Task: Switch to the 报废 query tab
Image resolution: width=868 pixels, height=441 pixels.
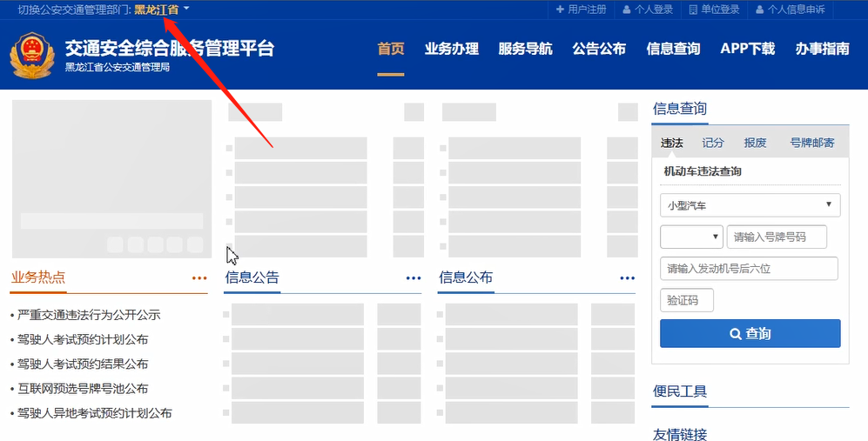Action: point(755,143)
